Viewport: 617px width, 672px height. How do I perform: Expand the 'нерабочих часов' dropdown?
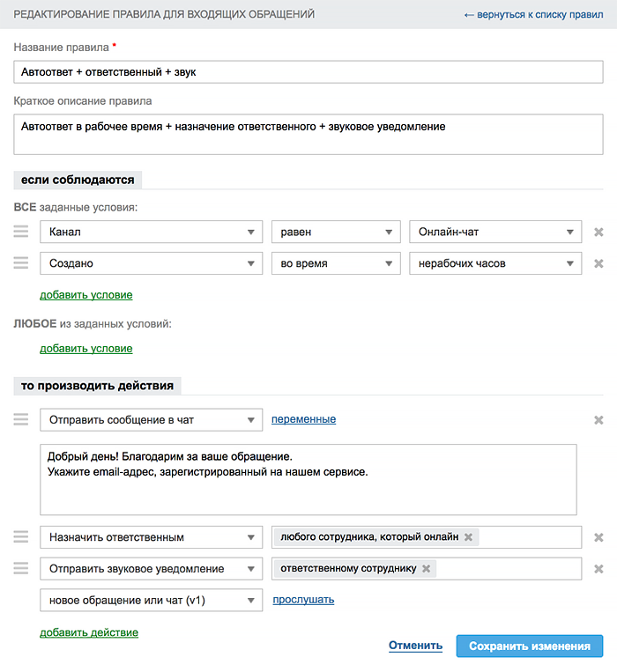(495, 263)
